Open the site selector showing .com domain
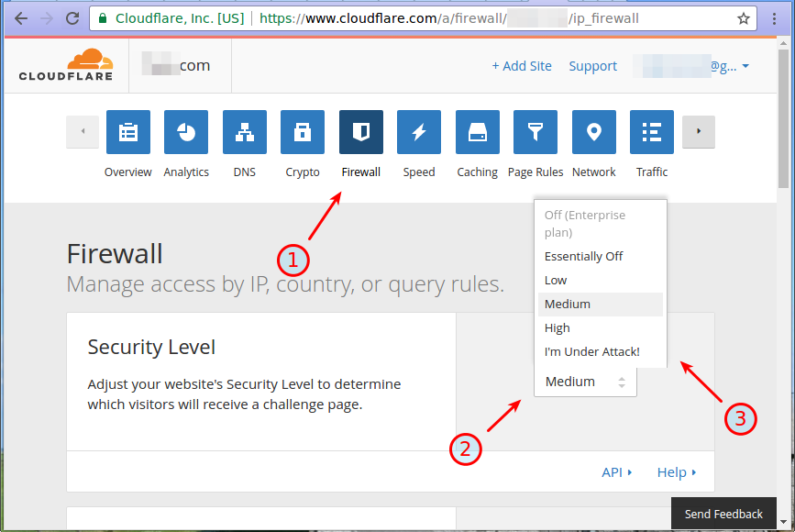 coord(180,65)
